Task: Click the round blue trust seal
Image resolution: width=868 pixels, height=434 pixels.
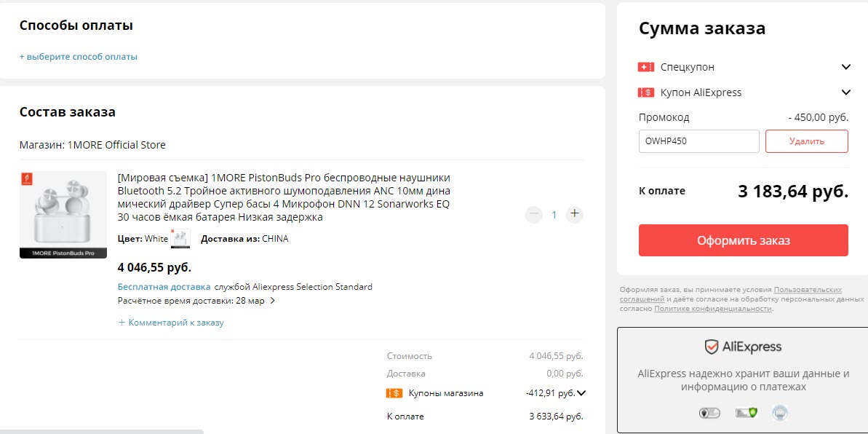Action: pyautogui.click(x=779, y=413)
